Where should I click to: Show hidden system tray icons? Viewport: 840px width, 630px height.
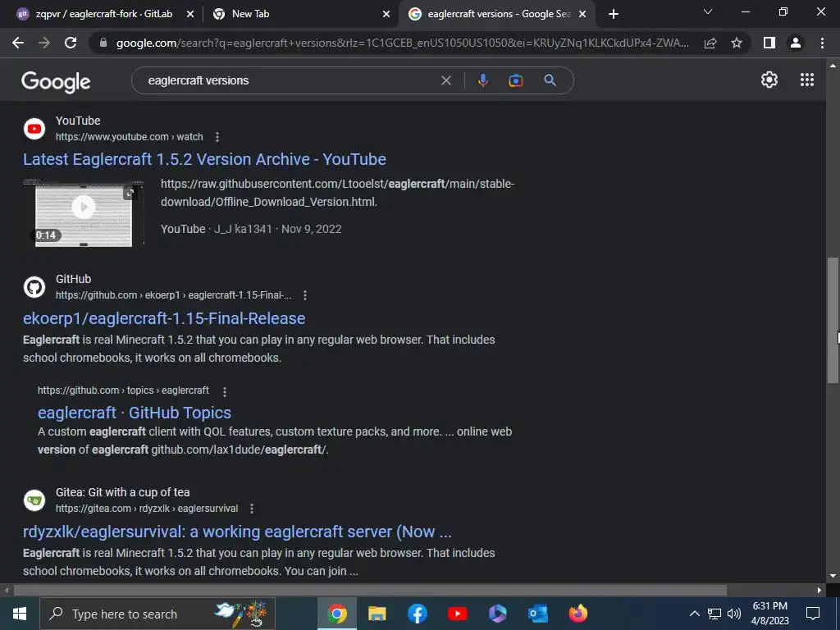[694, 614]
